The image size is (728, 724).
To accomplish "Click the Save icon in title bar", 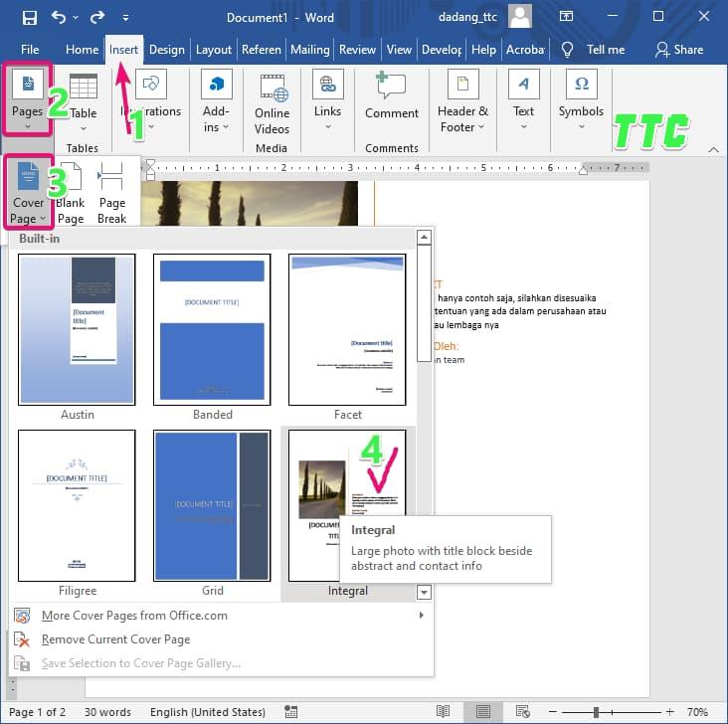I will click(x=29, y=18).
